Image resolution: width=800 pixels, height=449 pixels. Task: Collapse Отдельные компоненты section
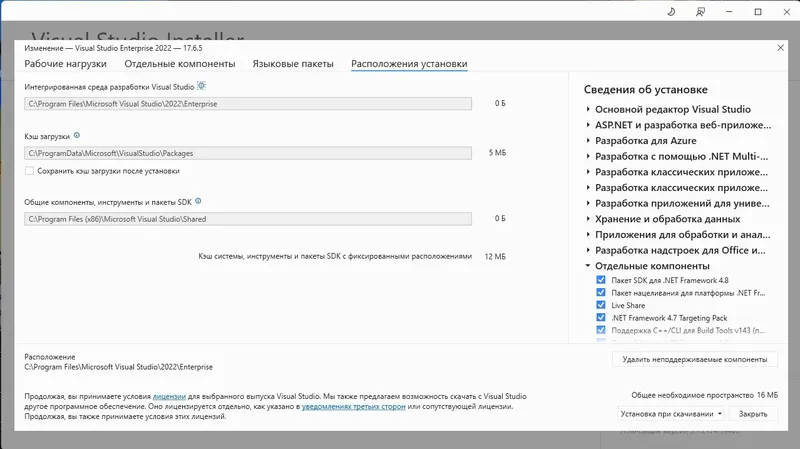point(588,266)
